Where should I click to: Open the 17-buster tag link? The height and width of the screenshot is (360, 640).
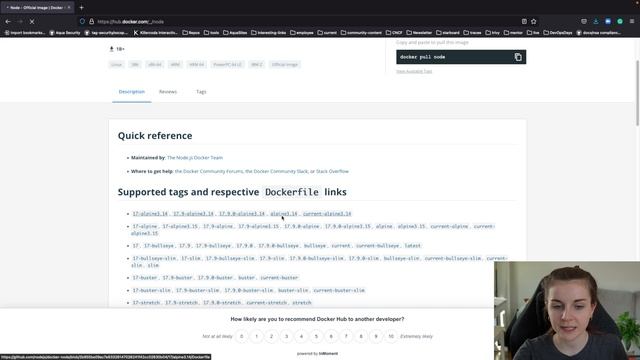[144, 278]
